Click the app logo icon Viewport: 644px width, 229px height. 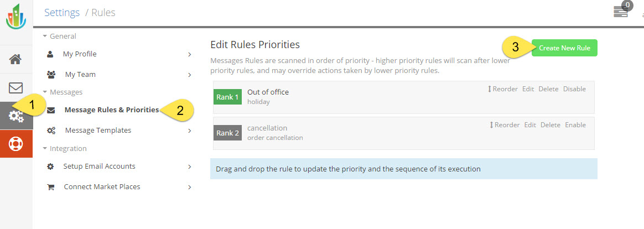(x=16, y=15)
